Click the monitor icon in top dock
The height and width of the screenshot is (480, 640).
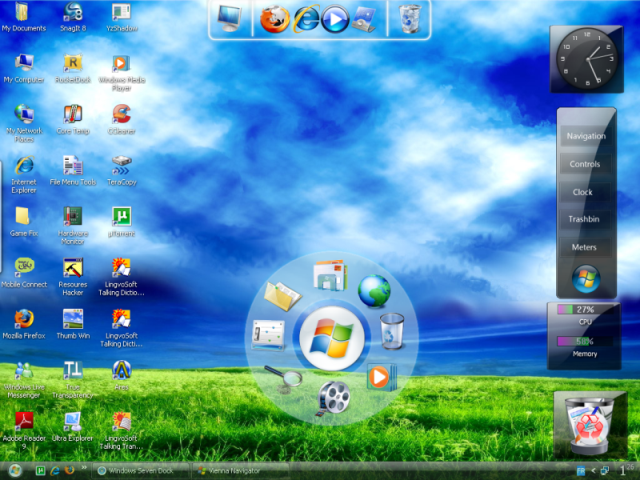click(x=229, y=18)
